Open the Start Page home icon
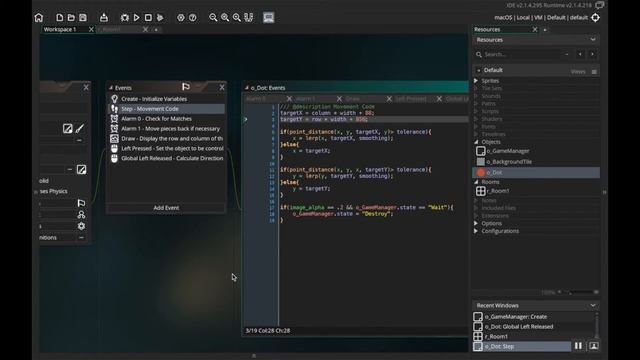The width and height of the screenshot is (640, 360). tap(39, 18)
